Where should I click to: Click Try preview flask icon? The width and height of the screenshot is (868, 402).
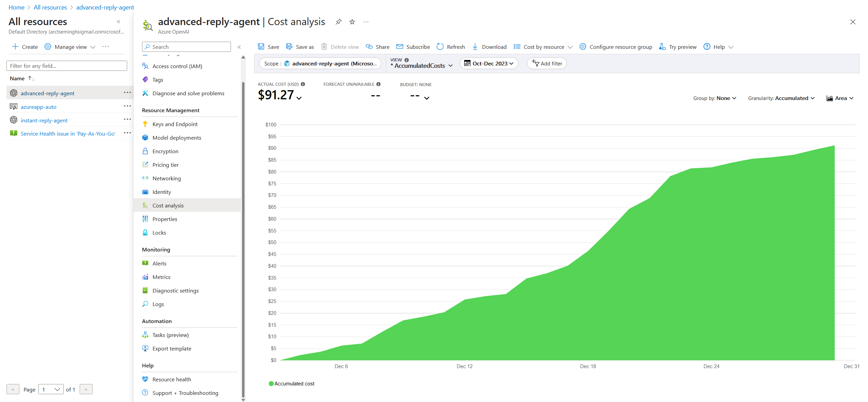click(x=663, y=47)
